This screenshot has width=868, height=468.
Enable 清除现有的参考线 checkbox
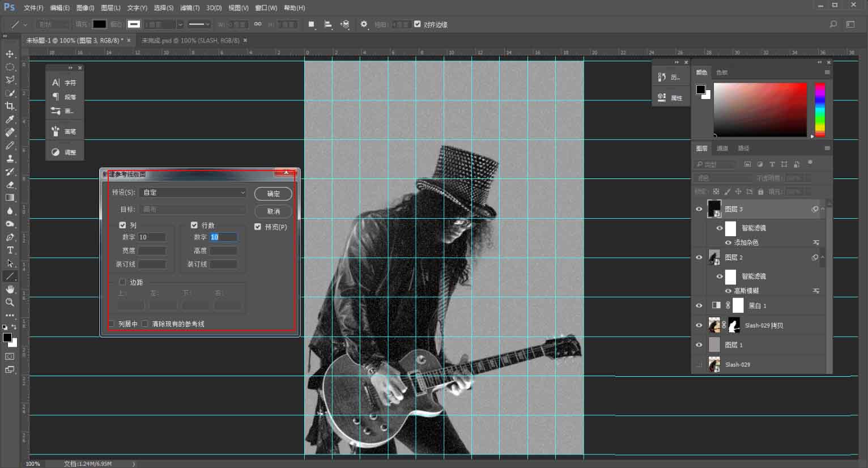[145, 324]
